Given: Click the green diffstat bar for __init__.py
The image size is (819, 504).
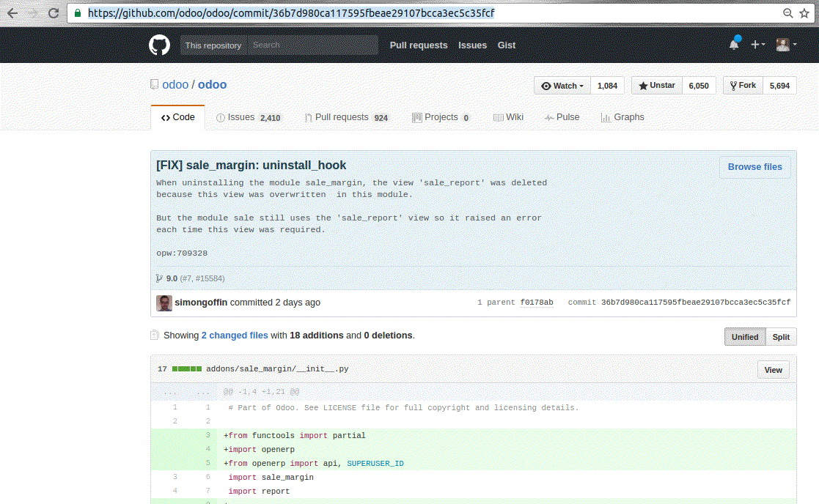Looking at the screenshot, I should 186,369.
